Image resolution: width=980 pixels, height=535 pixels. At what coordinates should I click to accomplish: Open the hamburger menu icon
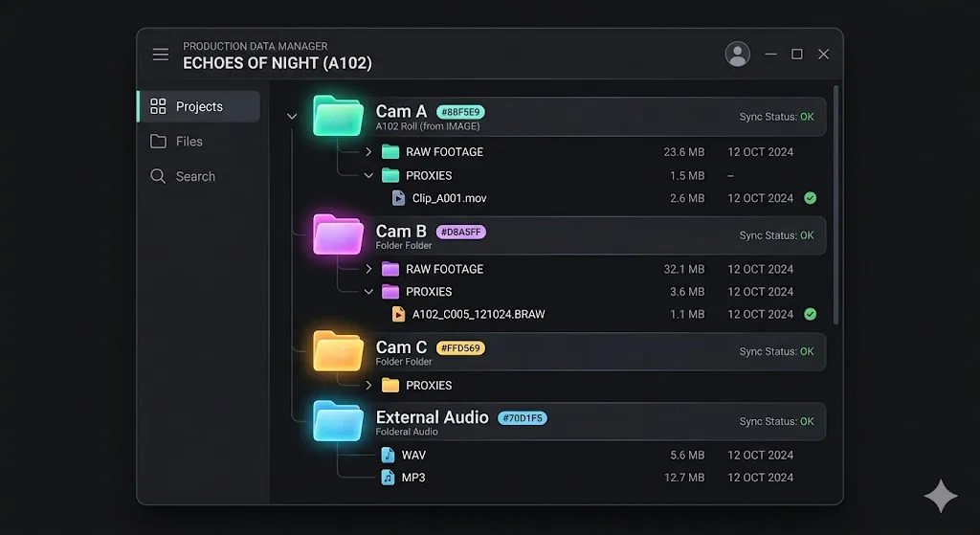[161, 55]
